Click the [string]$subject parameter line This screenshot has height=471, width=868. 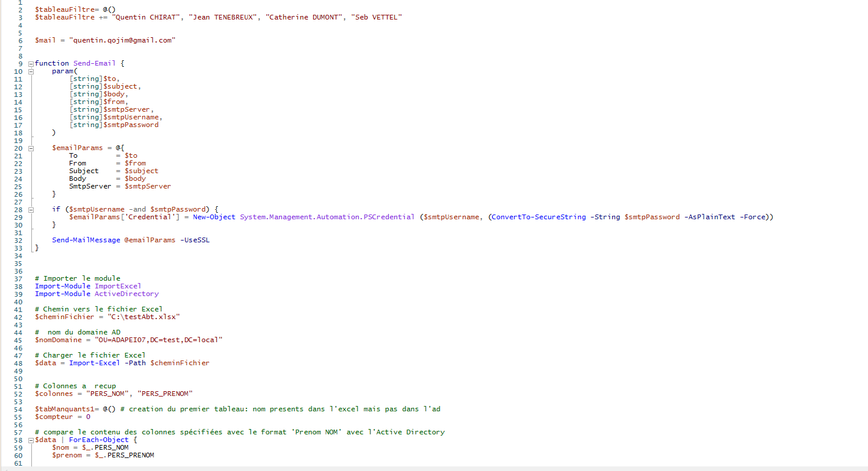(105, 86)
